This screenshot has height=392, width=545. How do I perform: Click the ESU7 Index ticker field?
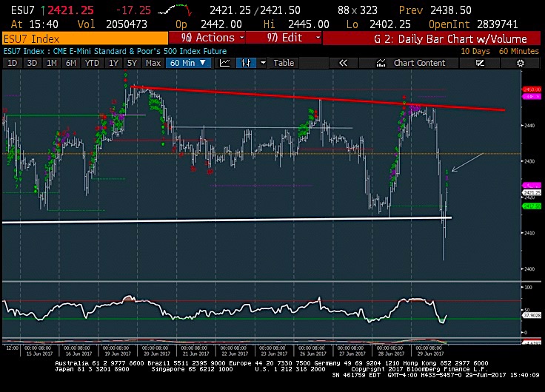pos(85,38)
